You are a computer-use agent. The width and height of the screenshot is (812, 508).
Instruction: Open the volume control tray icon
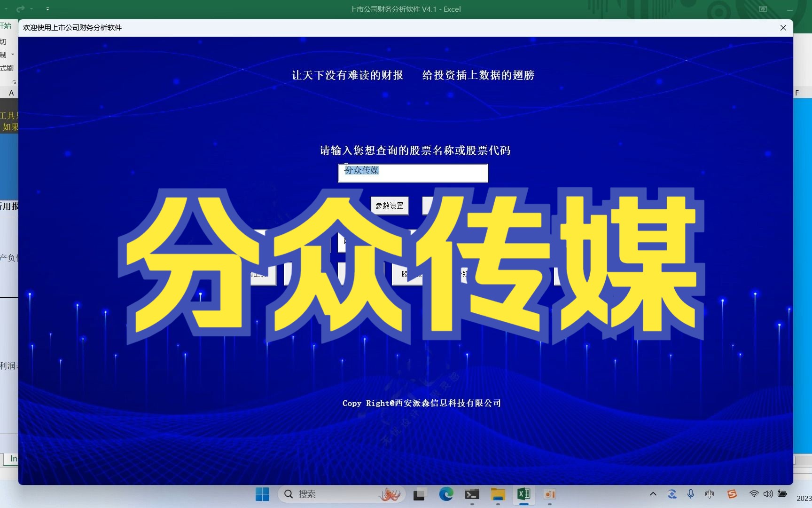768,494
